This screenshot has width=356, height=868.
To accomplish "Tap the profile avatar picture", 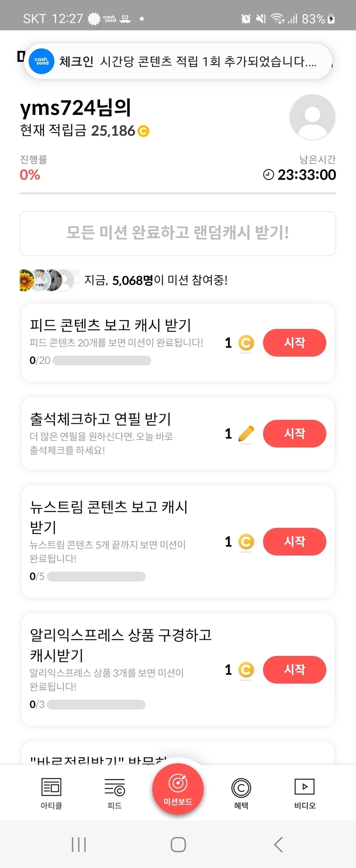I will point(312,117).
